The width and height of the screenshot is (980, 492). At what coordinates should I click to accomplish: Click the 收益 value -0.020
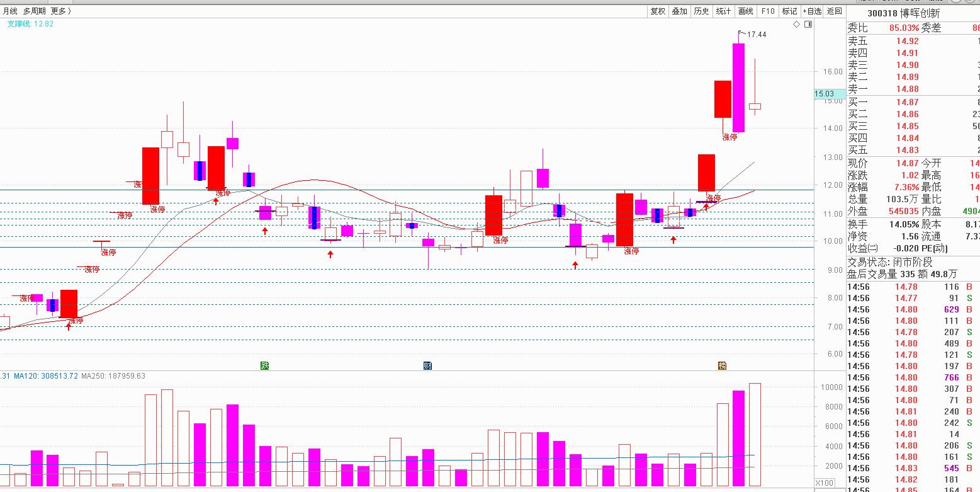coord(906,248)
